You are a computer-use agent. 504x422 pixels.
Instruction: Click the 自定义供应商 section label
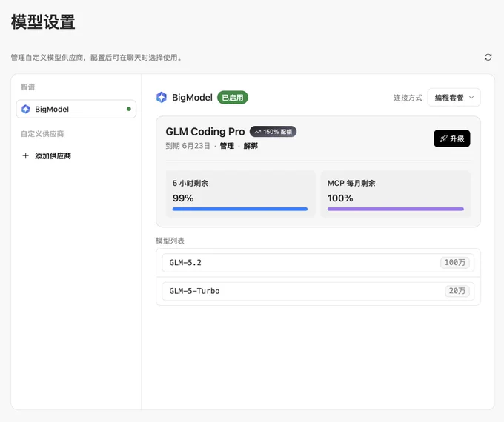(42, 134)
